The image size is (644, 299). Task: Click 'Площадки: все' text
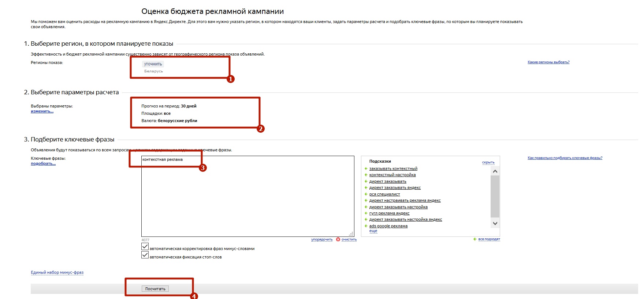tap(156, 113)
